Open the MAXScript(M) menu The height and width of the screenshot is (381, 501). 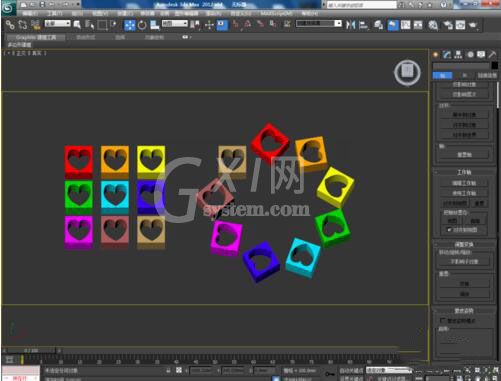coord(276,13)
